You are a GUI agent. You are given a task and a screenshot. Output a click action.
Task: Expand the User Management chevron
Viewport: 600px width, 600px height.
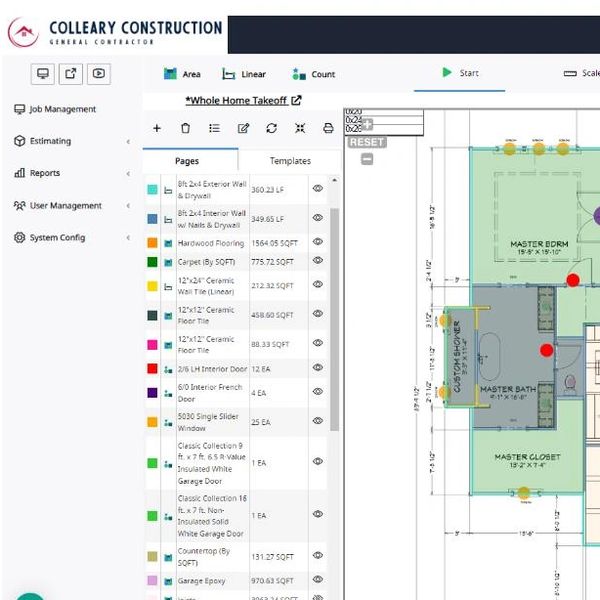128,205
